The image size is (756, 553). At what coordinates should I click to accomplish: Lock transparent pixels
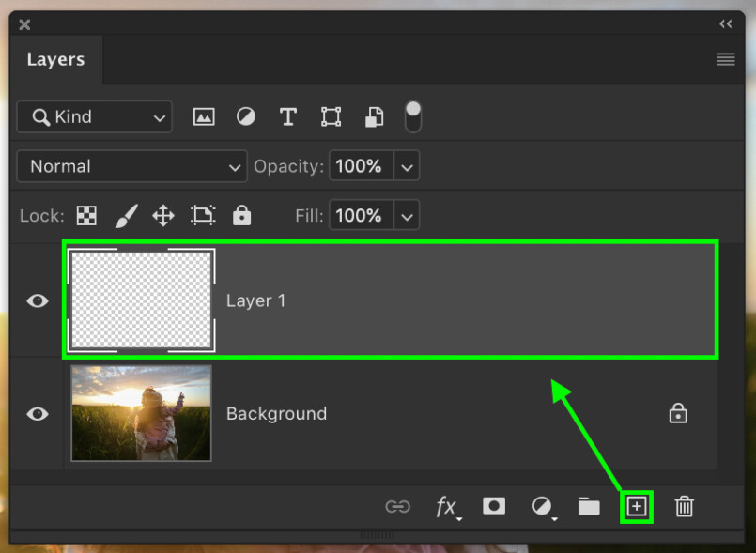[x=85, y=215]
